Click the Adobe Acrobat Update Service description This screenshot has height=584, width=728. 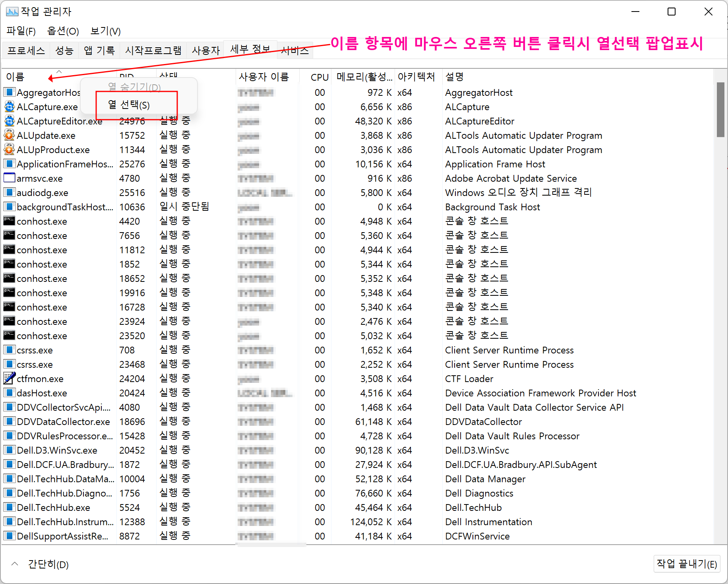pyautogui.click(x=511, y=178)
